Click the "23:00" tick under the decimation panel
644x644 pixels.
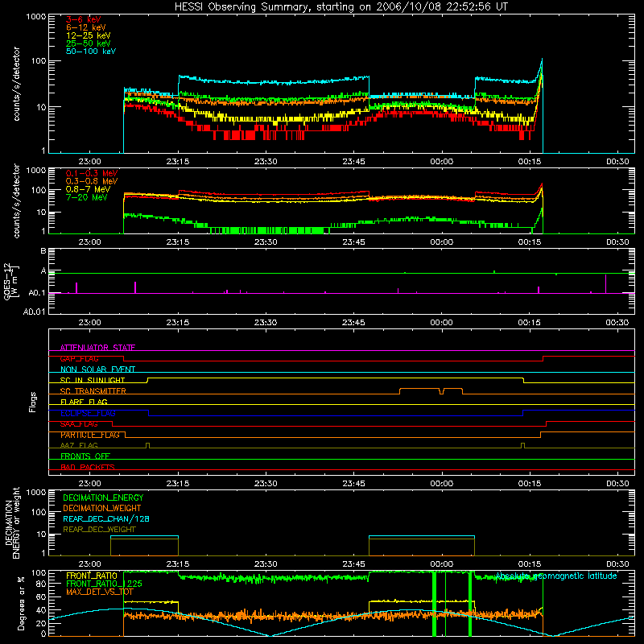(89, 564)
